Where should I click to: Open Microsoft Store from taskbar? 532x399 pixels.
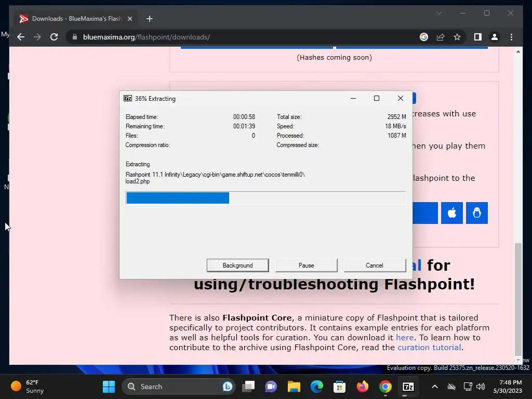click(340, 387)
